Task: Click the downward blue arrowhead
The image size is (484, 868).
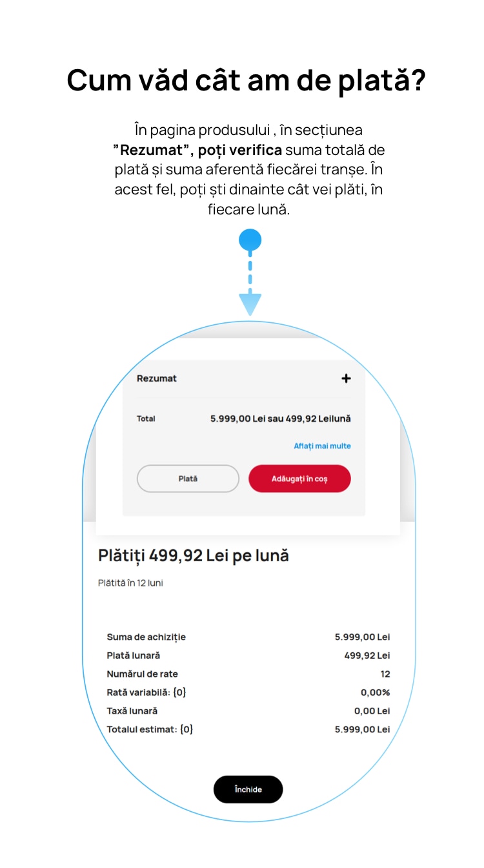Action: click(x=250, y=304)
